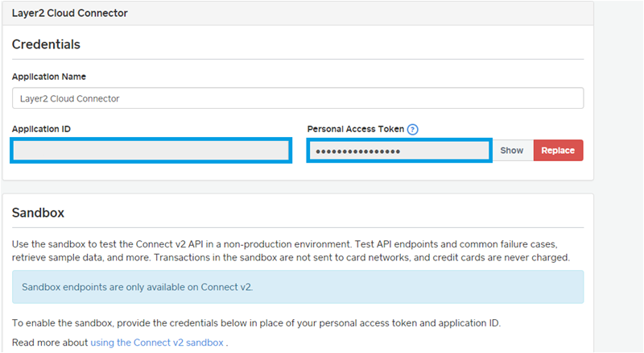Select the Application ID field
The width and height of the screenshot is (644, 353).
[151, 151]
